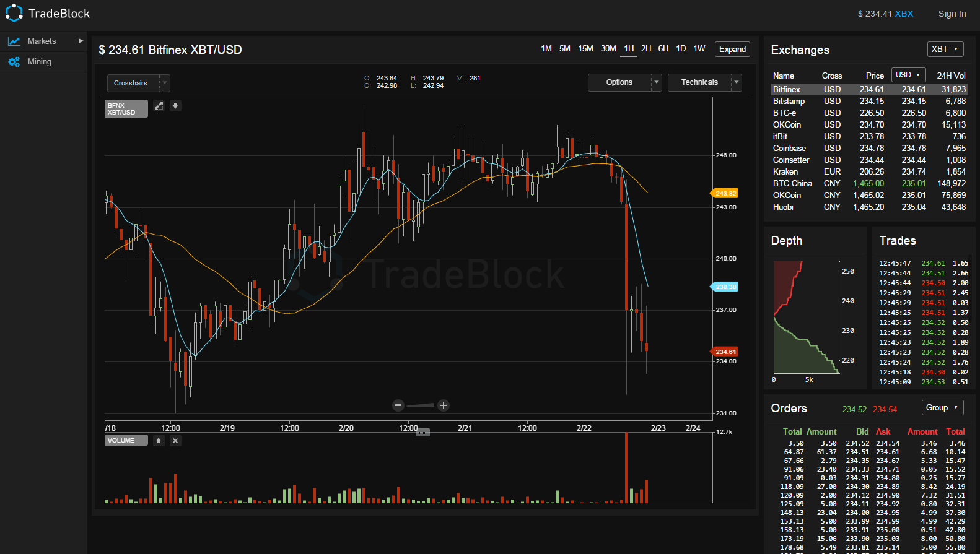Zoom out the chart with minus icon
This screenshot has height=554, width=980.
(398, 405)
